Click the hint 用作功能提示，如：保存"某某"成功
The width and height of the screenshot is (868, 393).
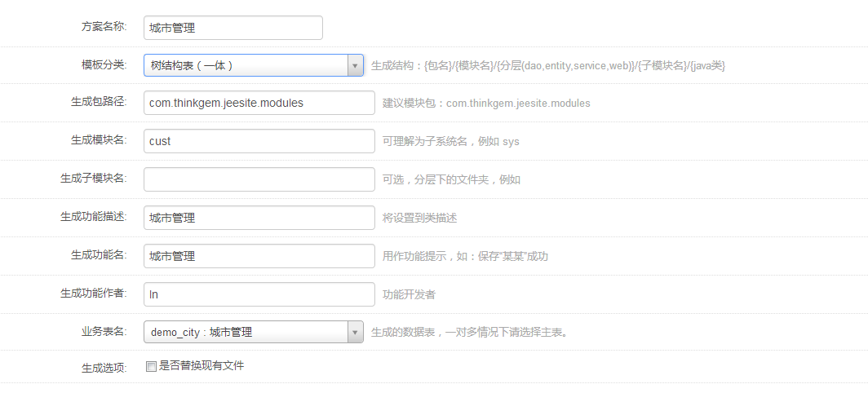click(466, 256)
